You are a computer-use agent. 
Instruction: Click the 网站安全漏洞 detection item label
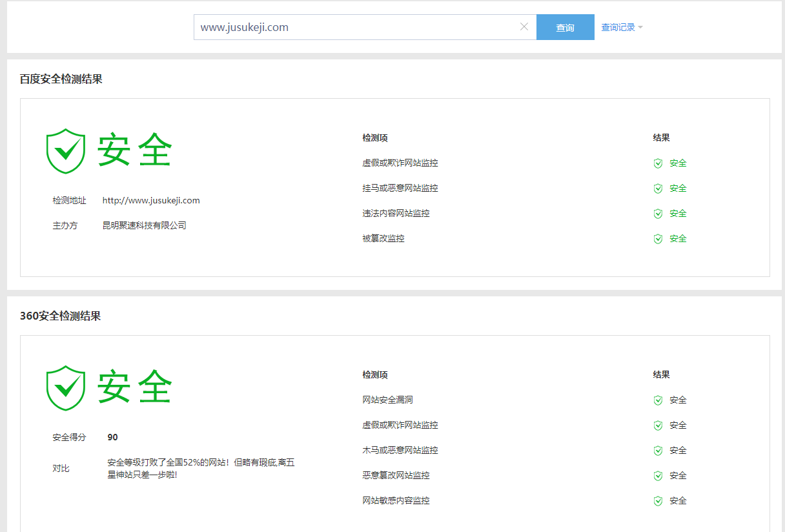point(387,400)
